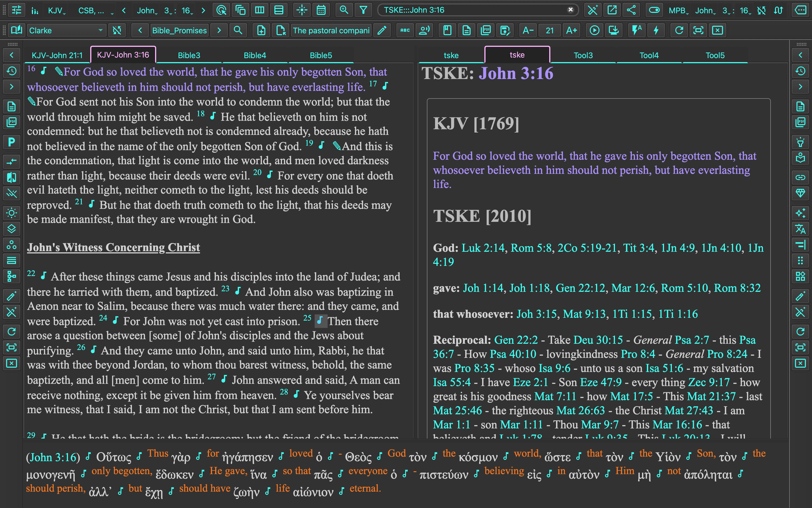The image size is (812, 508).
Task: Click the sparkle AI icon in right sidebar
Action: 800,213
